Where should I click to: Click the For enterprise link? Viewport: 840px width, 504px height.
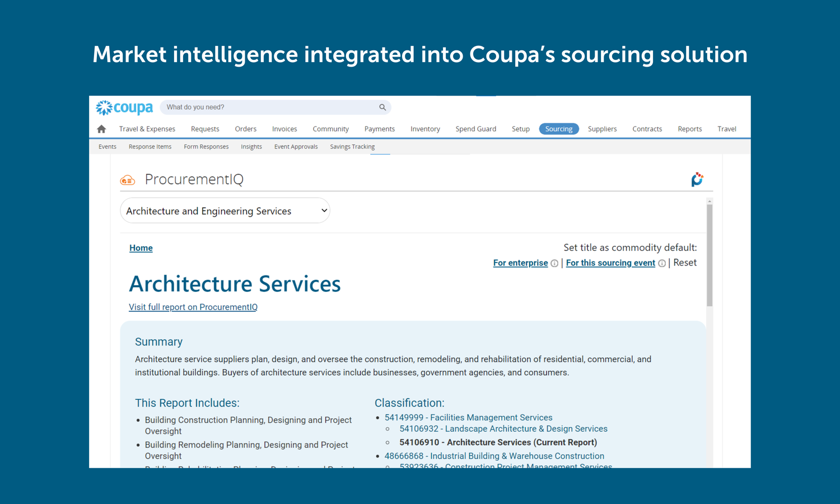click(x=521, y=263)
